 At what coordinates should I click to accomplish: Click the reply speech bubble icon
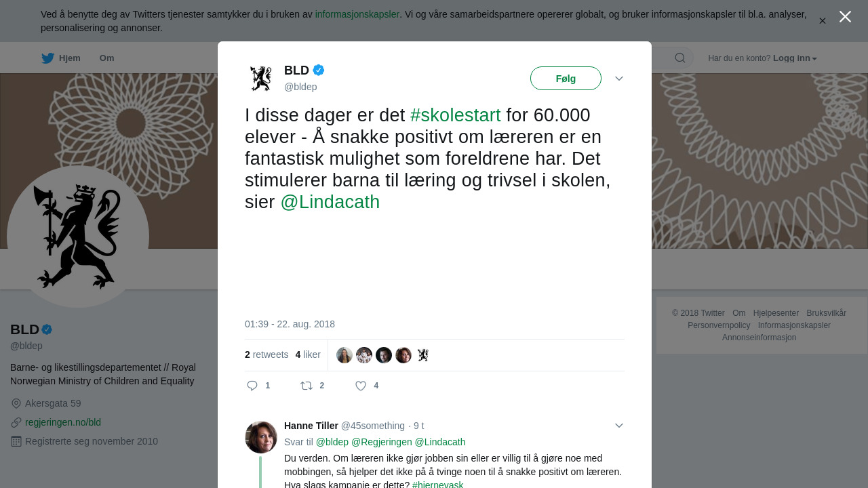pyautogui.click(x=252, y=386)
